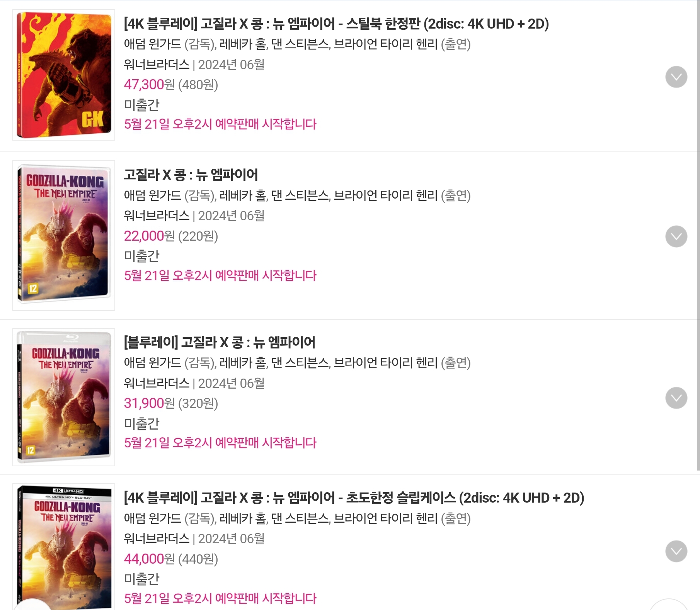Open the 초도한정 슬립케이스 4K title link
The height and width of the screenshot is (610, 700).
pyautogui.click(x=354, y=498)
